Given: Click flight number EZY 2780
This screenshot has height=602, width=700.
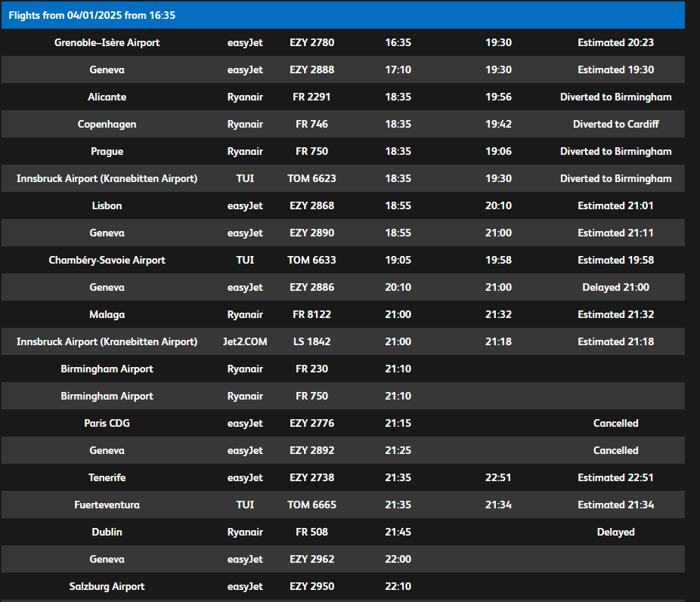Looking at the screenshot, I should (311, 42).
